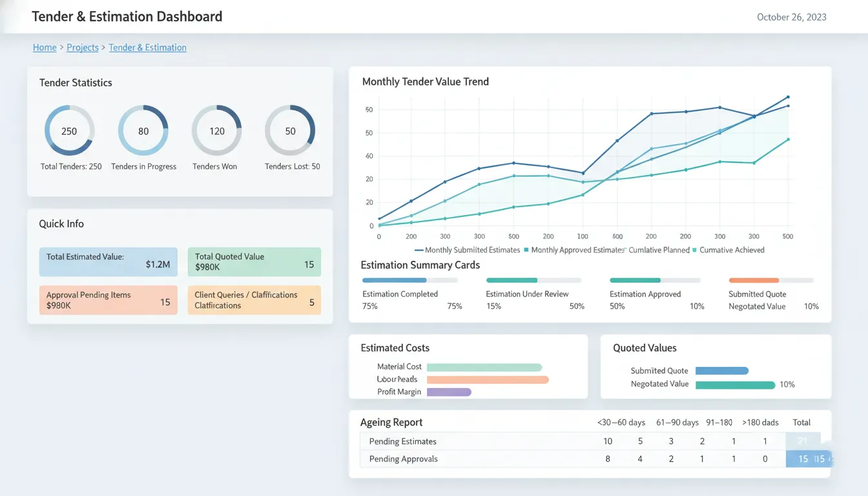Select the Tenders in Progress donut
The width and height of the screenshot is (868, 496).
143,130
